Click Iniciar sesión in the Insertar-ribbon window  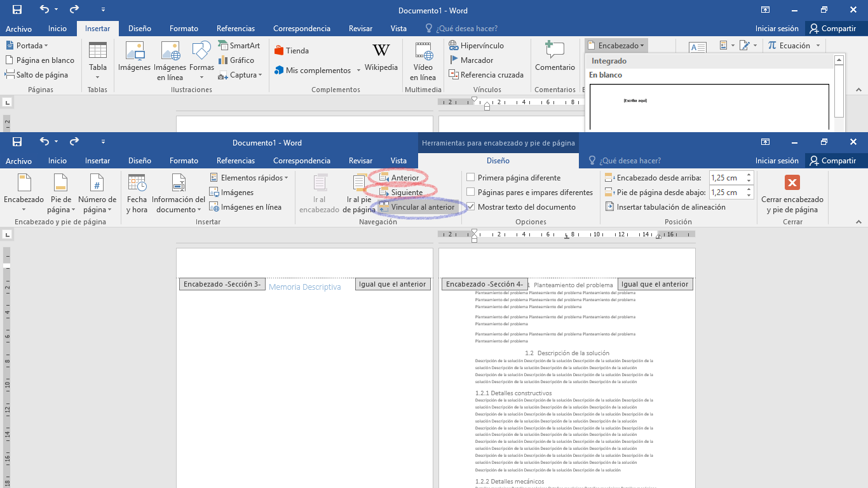click(x=777, y=29)
